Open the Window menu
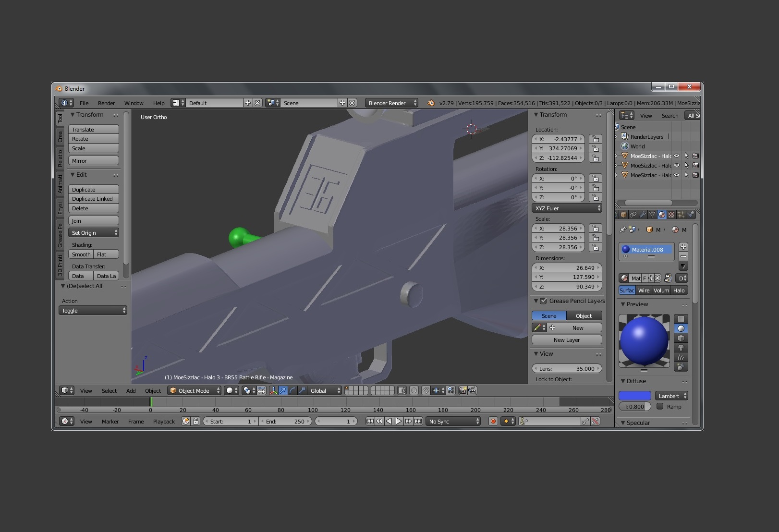 click(134, 103)
